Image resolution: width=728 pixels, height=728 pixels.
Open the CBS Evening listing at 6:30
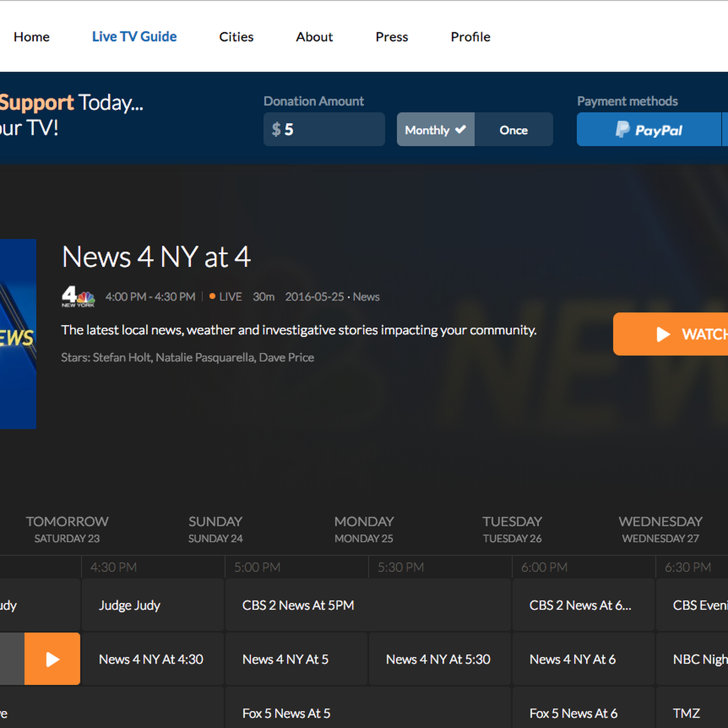(x=692, y=605)
